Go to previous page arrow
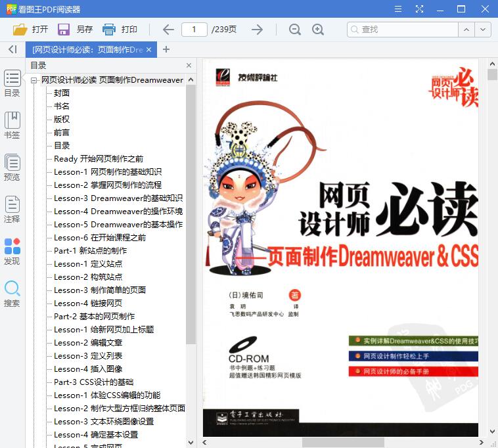Image resolution: width=498 pixels, height=448 pixels. [x=168, y=30]
